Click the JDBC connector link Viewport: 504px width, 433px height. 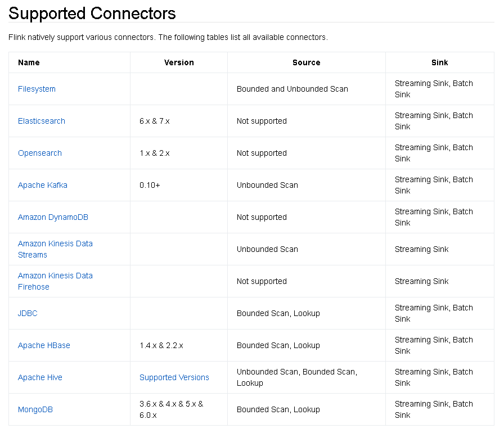(x=28, y=313)
